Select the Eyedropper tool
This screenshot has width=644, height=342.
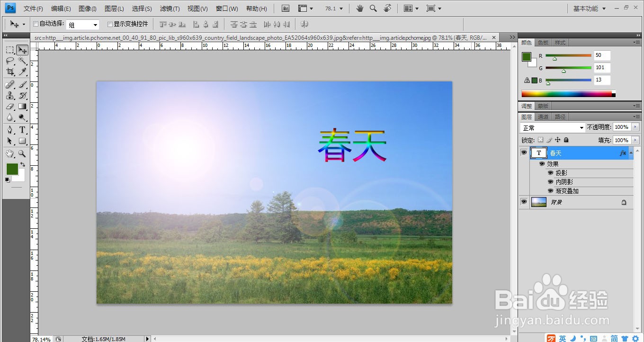(x=22, y=72)
